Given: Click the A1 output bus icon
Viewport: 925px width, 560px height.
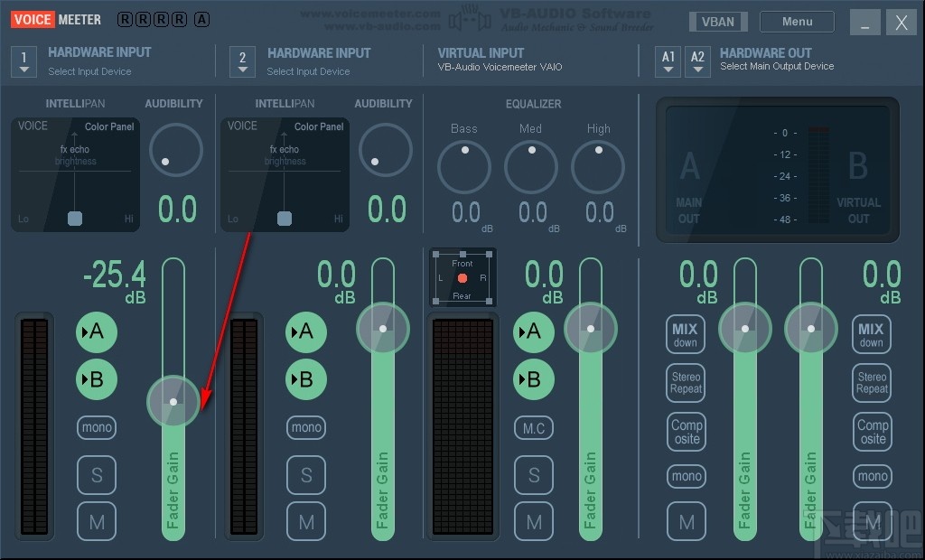Looking at the screenshot, I should click(668, 61).
